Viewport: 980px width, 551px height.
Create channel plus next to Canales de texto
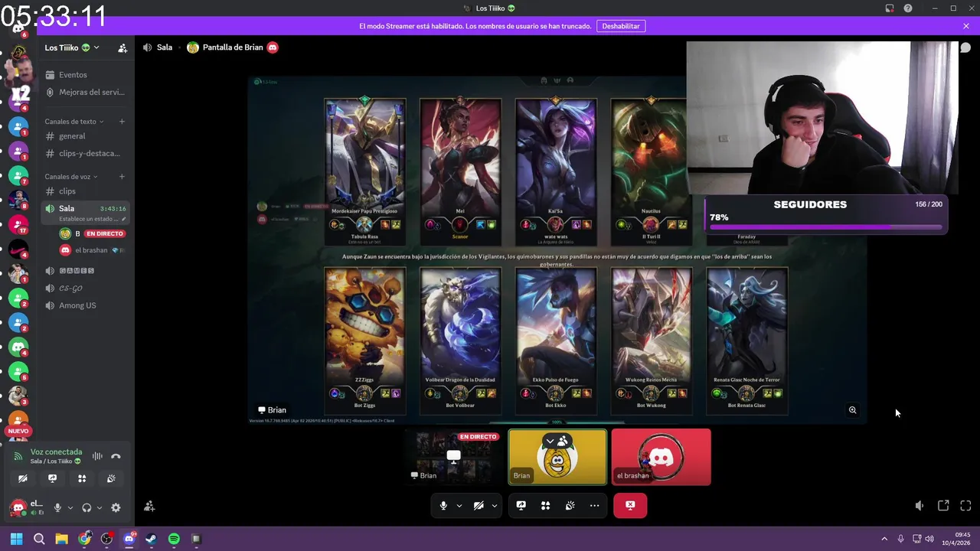[x=122, y=122]
